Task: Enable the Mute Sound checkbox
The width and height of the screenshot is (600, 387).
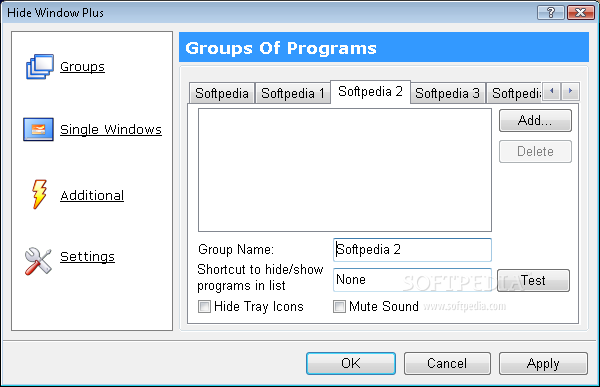Action: tap(339, 307)
